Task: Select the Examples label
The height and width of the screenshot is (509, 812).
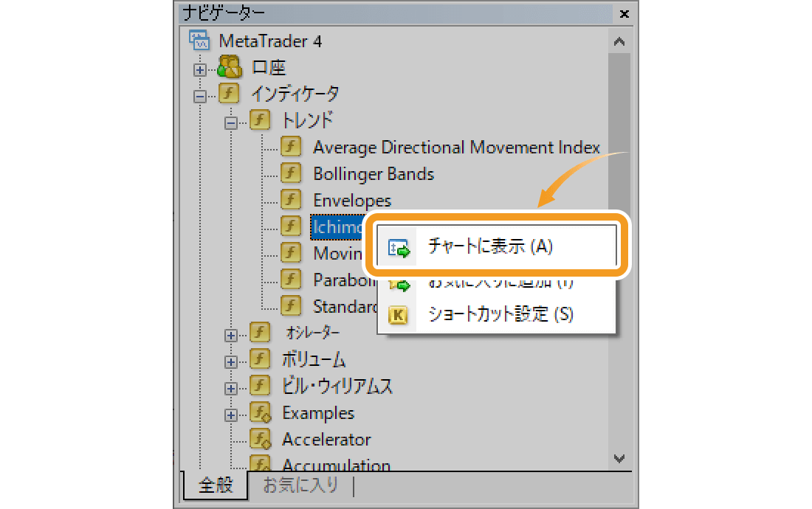Action: [x=318, y=413]
